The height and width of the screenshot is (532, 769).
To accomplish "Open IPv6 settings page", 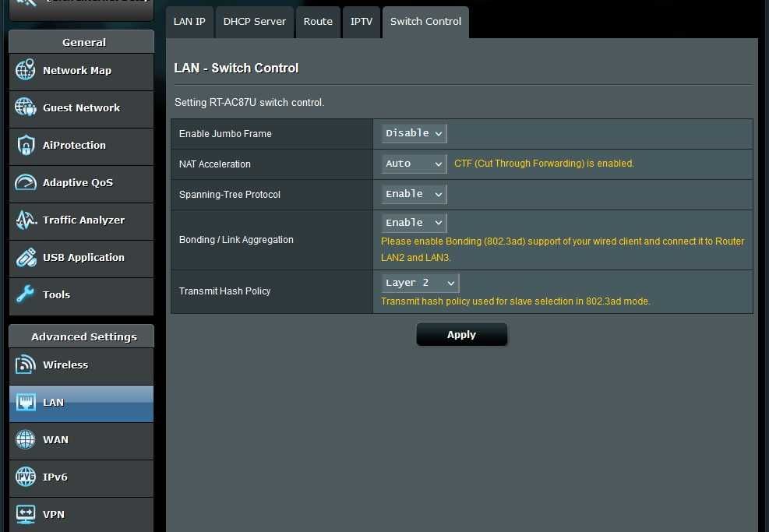I will point(81,478).
